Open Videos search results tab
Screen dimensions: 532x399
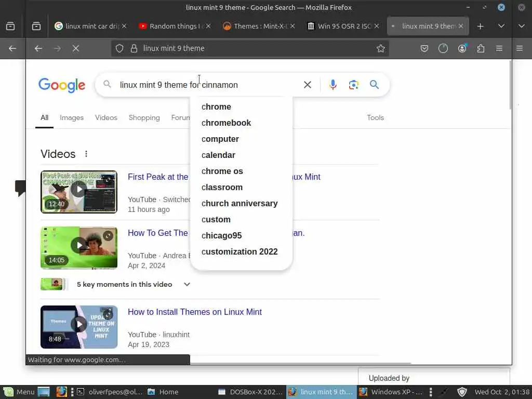pos(106,118)
